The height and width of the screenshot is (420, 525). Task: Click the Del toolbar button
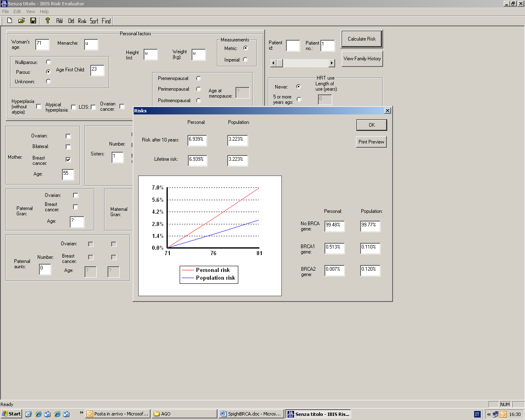click(71, 21)
